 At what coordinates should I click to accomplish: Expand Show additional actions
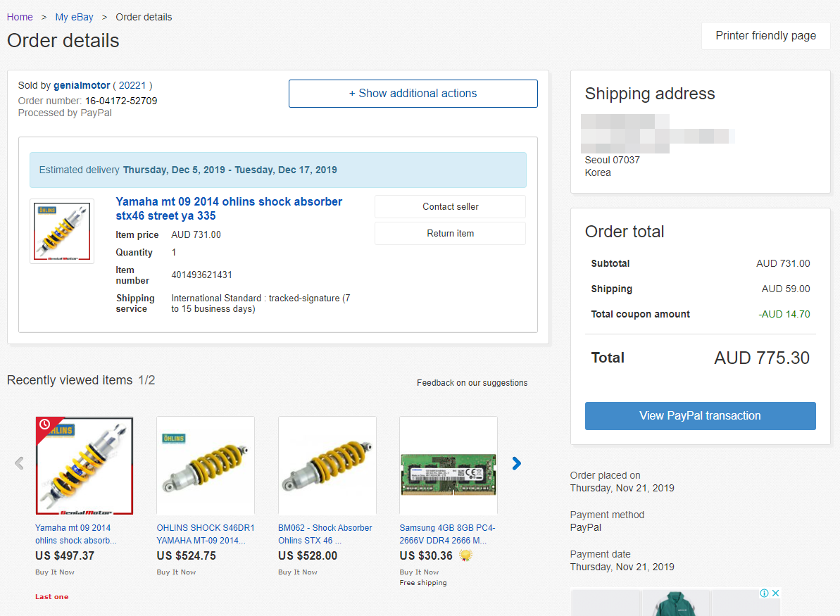pos(413,94)
